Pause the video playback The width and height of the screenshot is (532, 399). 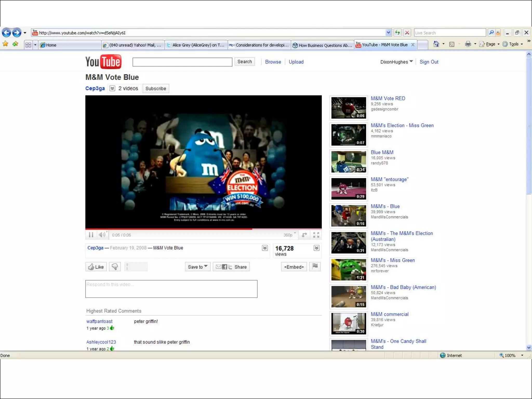(x=91, y=235)
